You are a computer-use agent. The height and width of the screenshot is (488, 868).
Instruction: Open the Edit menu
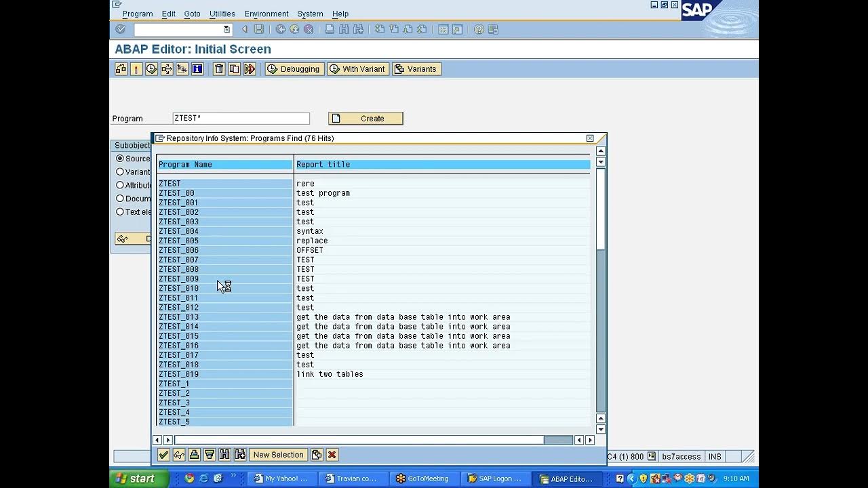click(x=169, y=14)
